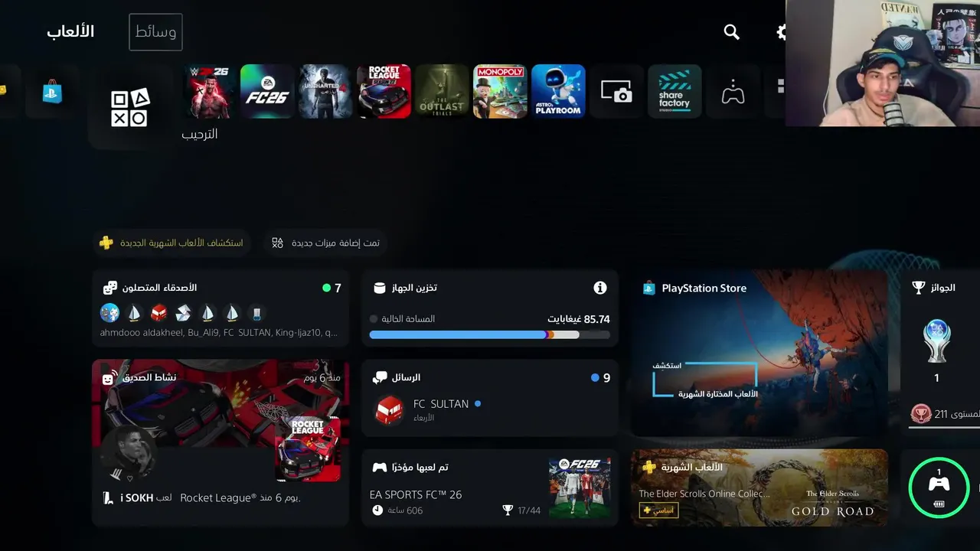Launch The Outlast Trials game tile

point(442,91)
